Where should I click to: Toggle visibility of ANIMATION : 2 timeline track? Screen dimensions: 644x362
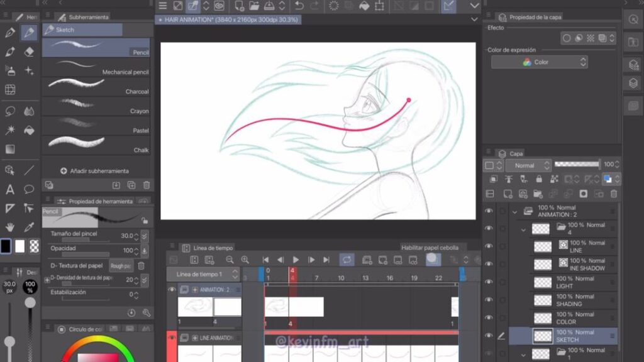pos(172,290)
